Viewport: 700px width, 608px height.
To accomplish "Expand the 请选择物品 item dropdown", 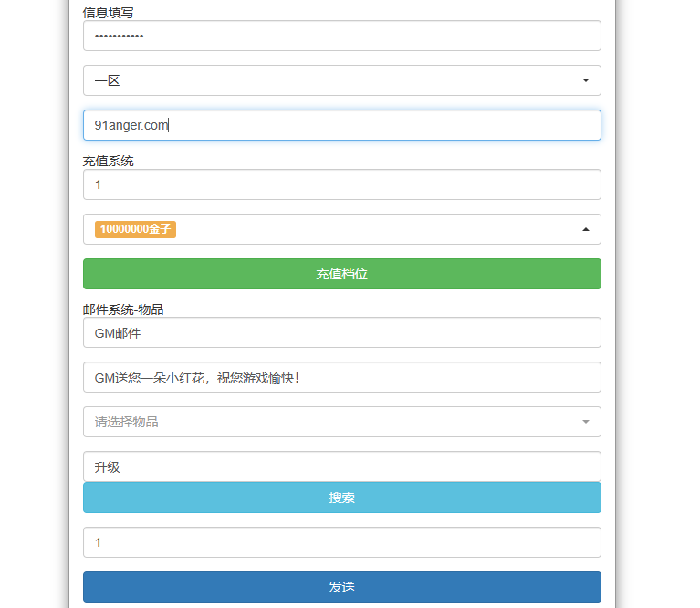I will 341,422.
